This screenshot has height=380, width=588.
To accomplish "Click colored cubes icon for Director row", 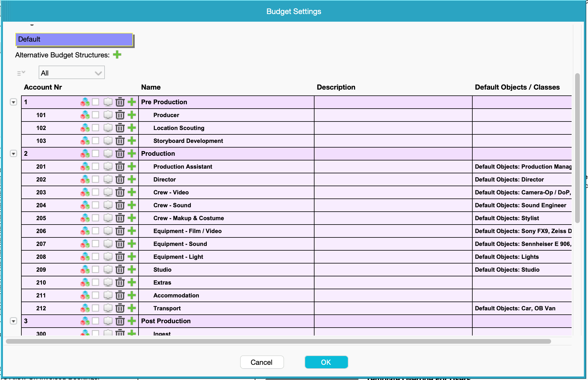I will click(x=85, y=179).
